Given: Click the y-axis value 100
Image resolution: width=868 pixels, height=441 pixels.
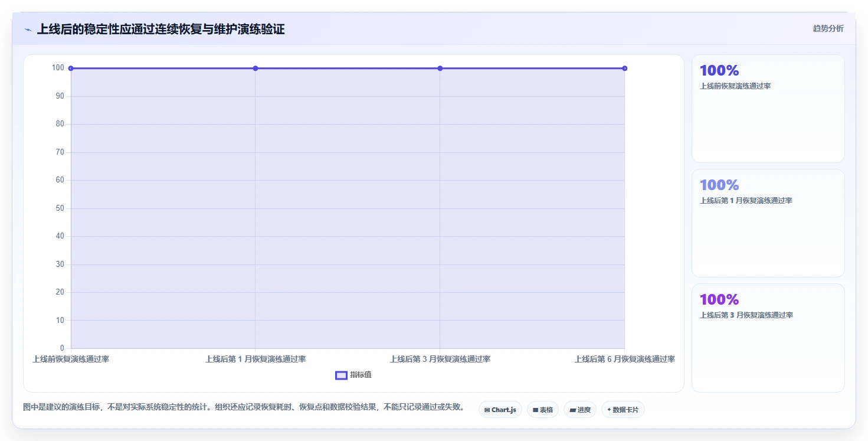Looking at the screenshot, I should pyautogui.click(x=58, y=68).
